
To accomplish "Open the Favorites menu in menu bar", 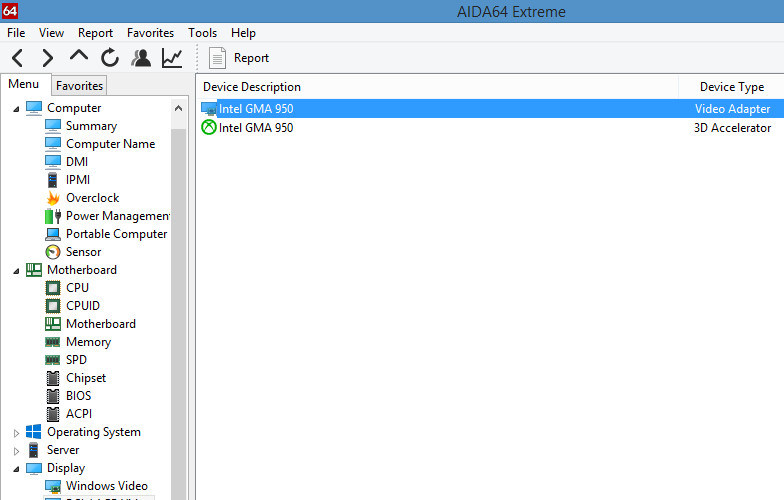I will pyautogui.click(x=150, y=33).
